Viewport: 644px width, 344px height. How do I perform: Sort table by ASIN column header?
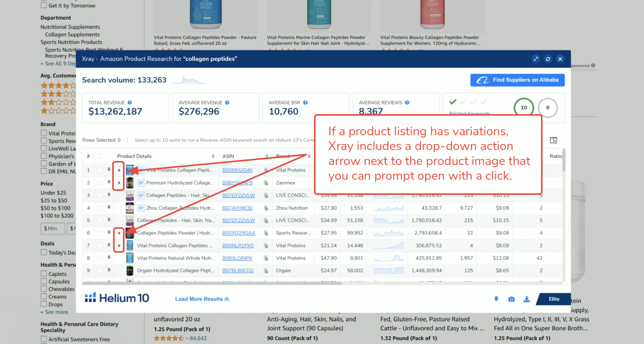coord(266,156)
